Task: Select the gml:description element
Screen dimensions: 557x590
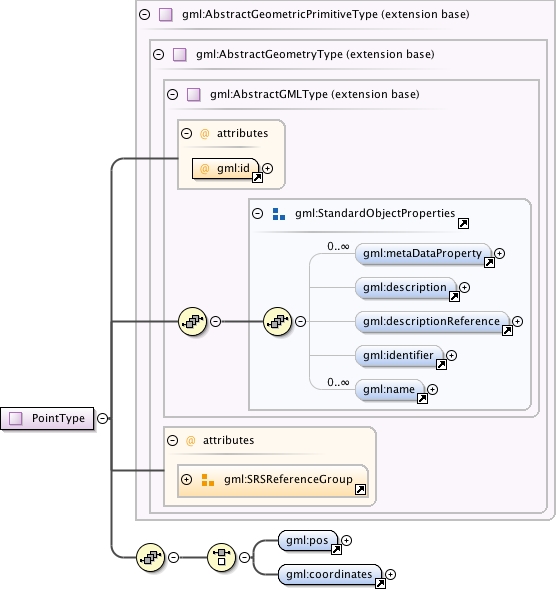Action: pyautogui.click(x=406, y=288)
